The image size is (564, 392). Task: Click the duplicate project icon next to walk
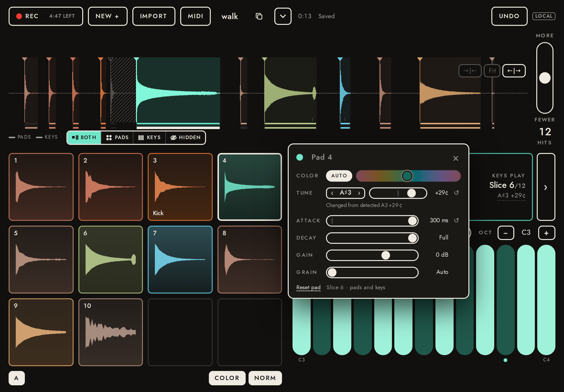(x=259, y=16)
